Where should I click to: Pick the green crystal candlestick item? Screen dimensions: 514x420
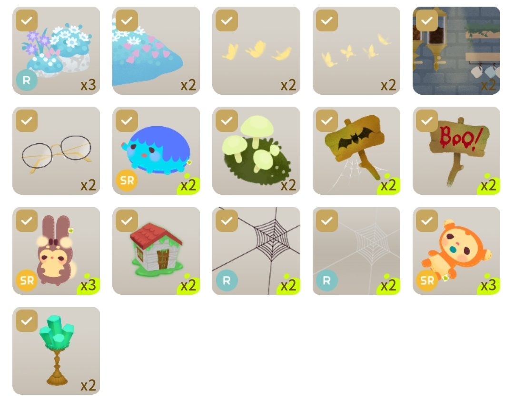pos(56,351)
